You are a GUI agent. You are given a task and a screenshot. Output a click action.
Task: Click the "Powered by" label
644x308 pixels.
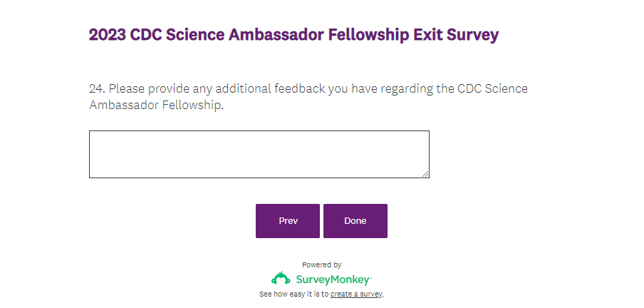pos(322,265)
